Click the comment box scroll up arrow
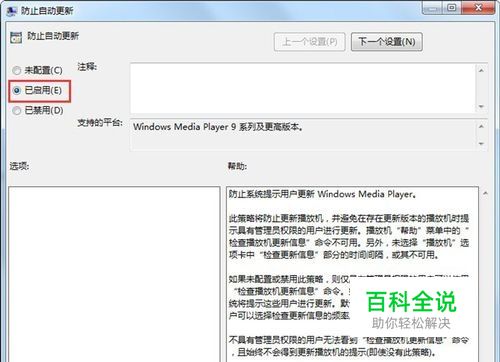The image size is (500, 362). 481,70
